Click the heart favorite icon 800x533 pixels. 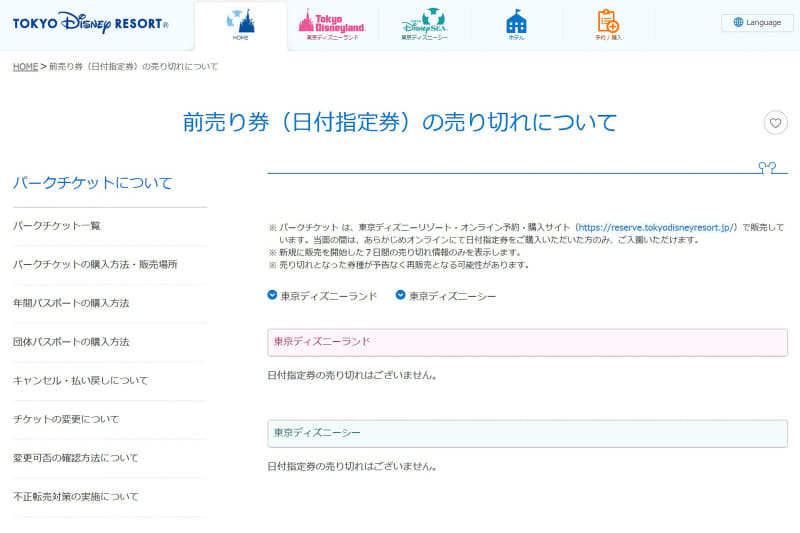pyautogui.click(x=776, y=123)
